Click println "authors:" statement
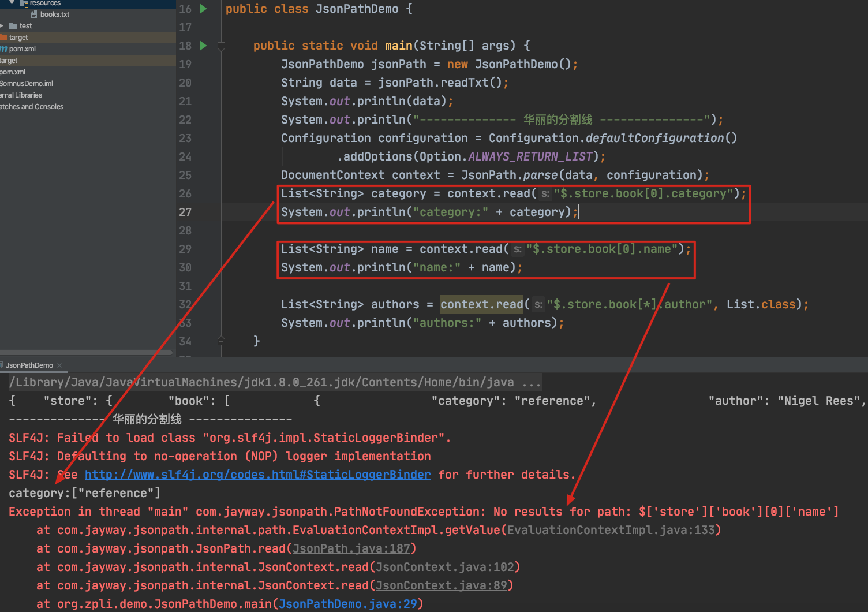Image resolution: width=868 pixels, height=612 pixels. pyautogui.click(x=422, y=323)
